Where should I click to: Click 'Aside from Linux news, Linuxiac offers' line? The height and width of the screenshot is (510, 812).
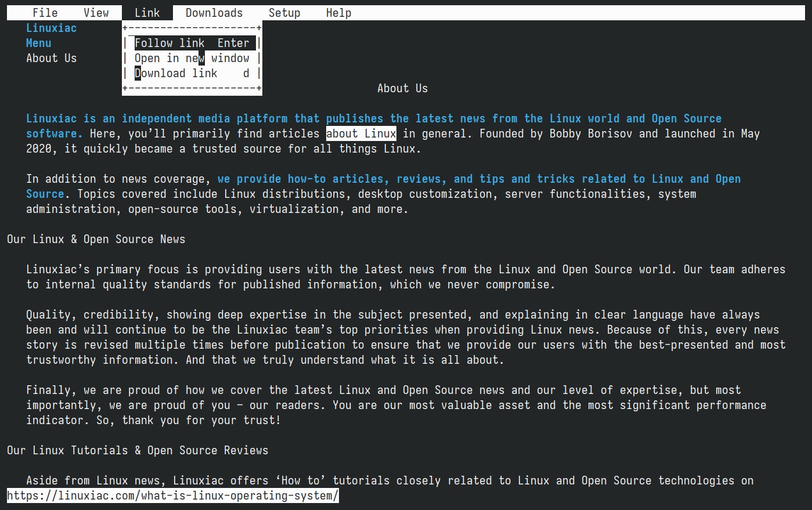[x=390, y=480]
